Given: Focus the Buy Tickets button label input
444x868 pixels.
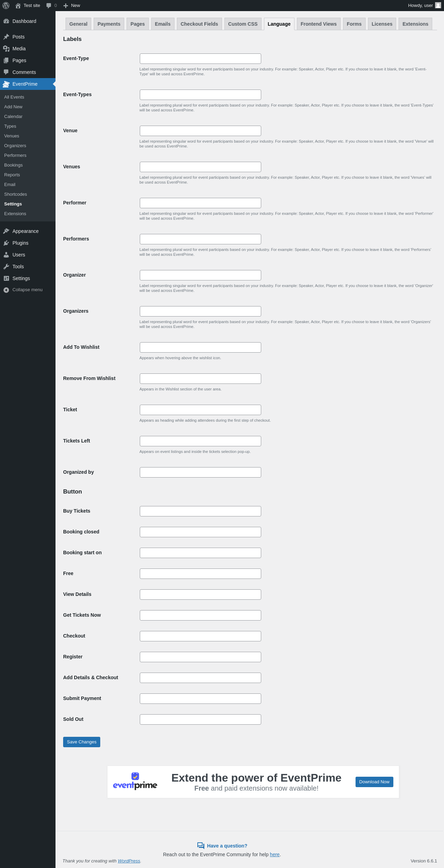Looking at the screenshot, I should click(x=200, y=511).
